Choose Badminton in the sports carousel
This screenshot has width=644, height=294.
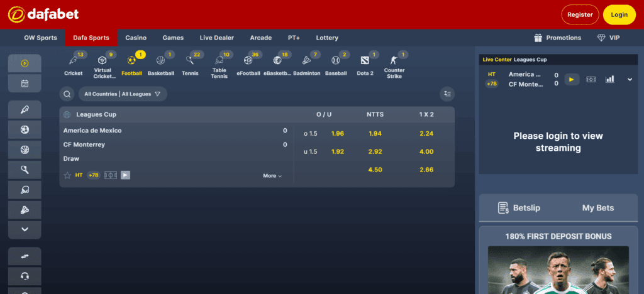coord(307,65)
